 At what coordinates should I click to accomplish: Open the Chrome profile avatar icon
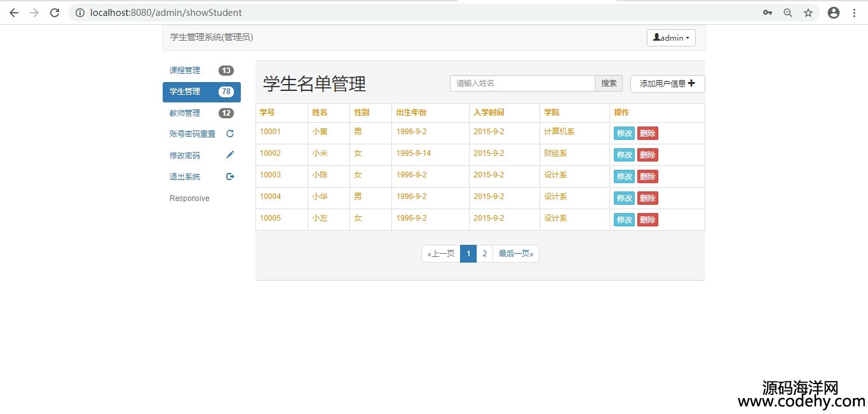click(834, 13)
